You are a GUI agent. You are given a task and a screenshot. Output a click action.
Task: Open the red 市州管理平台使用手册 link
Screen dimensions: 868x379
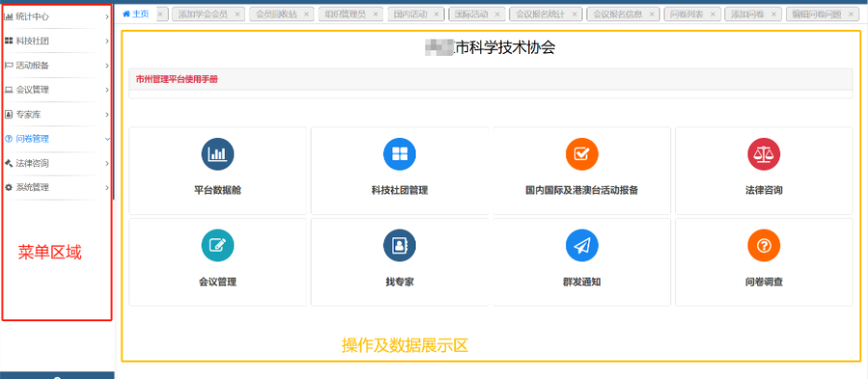(176, 79)
